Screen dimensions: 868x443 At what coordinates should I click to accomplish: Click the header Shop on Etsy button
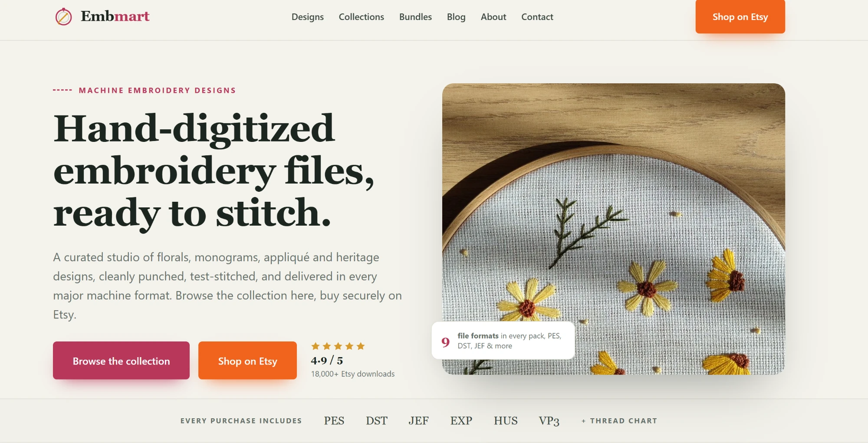(740, 16)
